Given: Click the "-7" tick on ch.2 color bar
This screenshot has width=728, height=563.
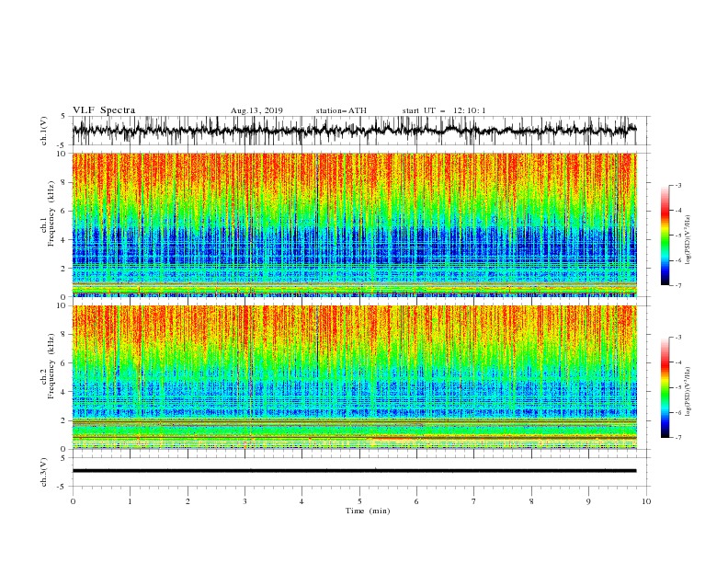Looking at the screenshot, I should (677, 438).
